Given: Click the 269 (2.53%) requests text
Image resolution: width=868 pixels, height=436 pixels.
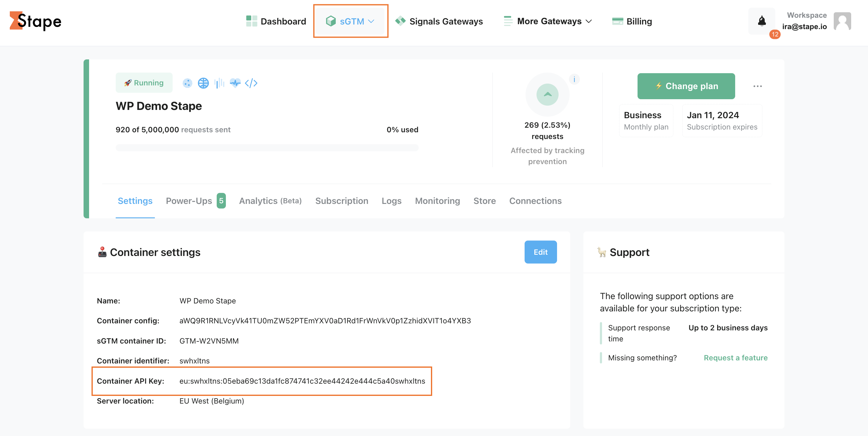Looking at the screenshot, I should click(x=548, y=130).
